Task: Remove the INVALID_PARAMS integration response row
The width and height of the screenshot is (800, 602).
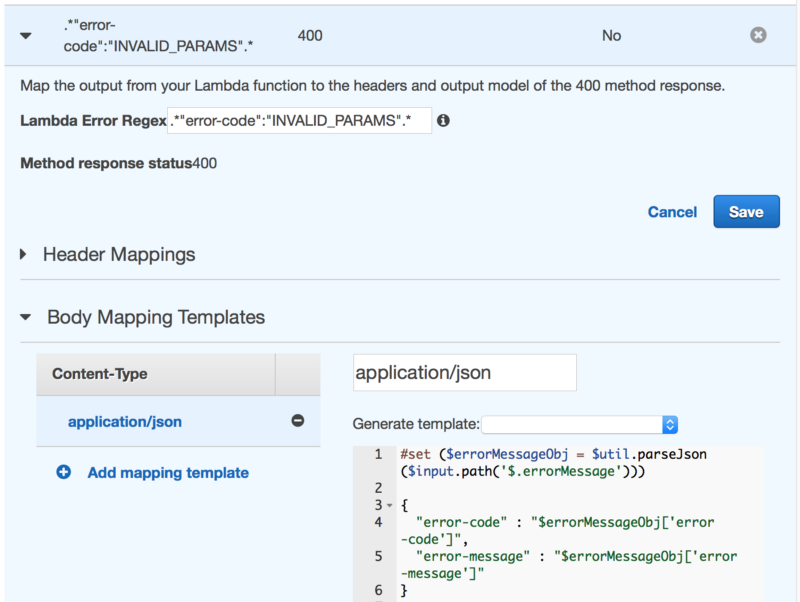Action: click(x=758, y=35)
